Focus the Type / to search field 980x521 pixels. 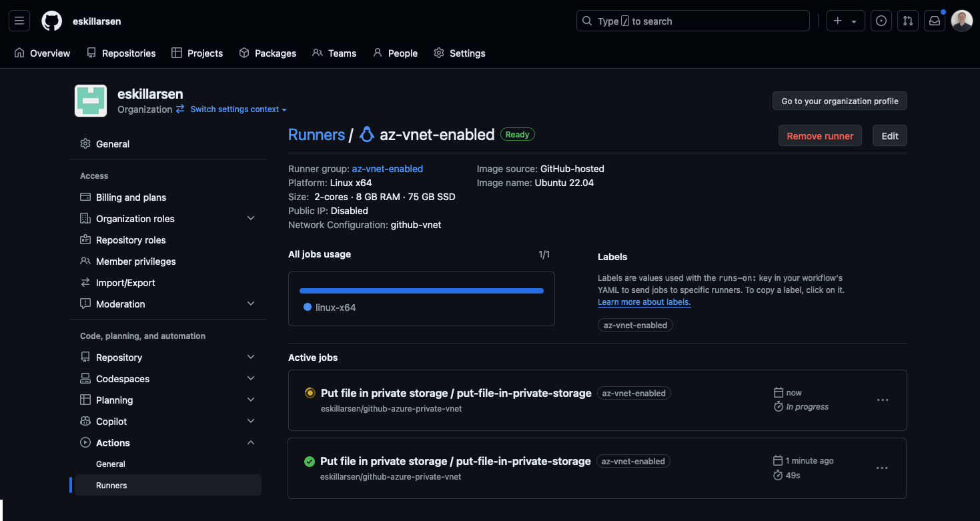692,21
